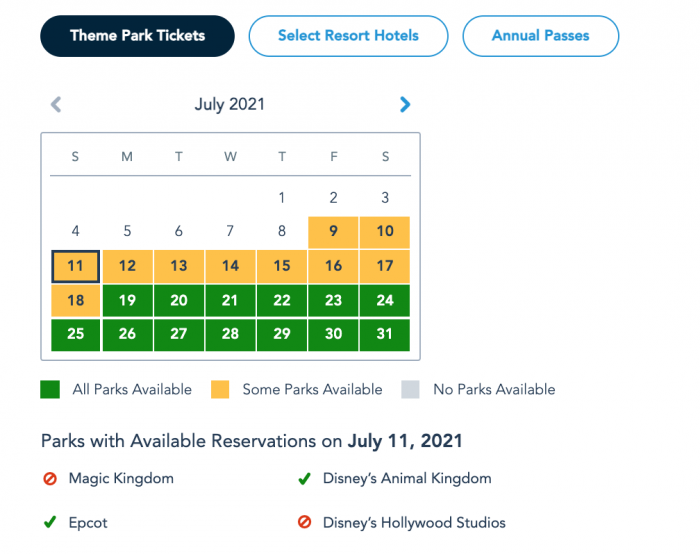Select July 31 on the calendar
700x554 pixels.
click(x=385, y=334)
